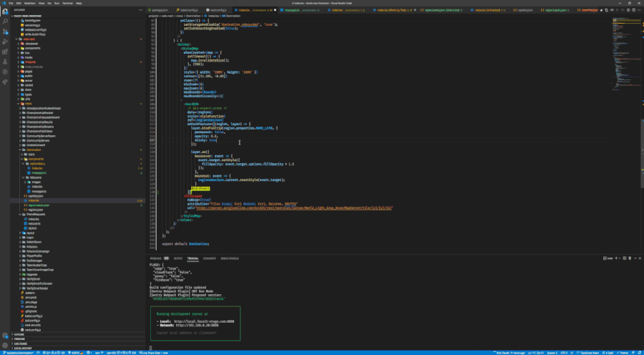This screenshot has height=355, width=644.
Task: Open the Edit menu
Action: pyautogui.click(x=17, y=3)
